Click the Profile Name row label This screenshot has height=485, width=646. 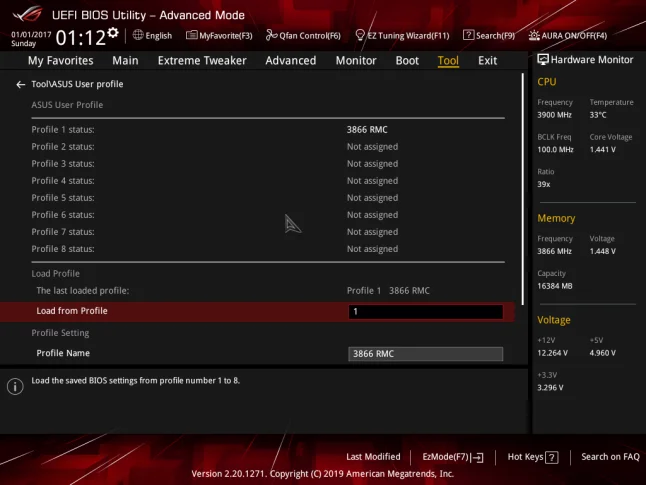[x=63, y=353]
